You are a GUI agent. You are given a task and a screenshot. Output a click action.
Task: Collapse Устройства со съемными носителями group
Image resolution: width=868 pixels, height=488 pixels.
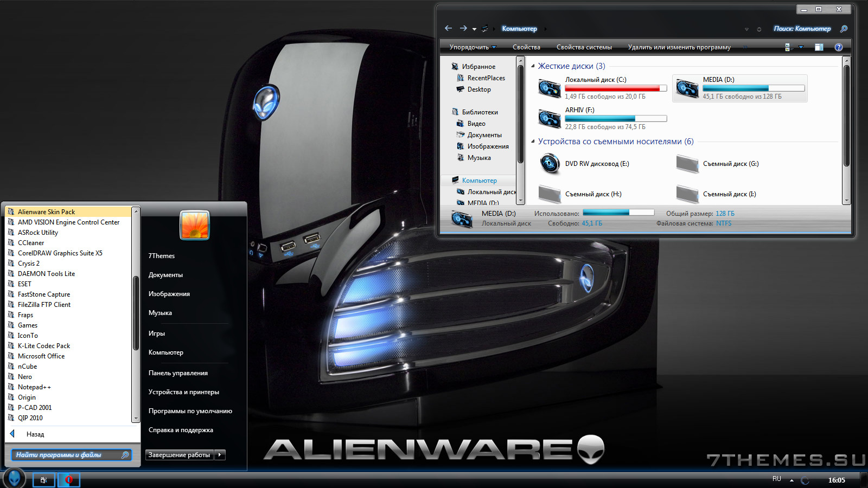click(533, 141)
